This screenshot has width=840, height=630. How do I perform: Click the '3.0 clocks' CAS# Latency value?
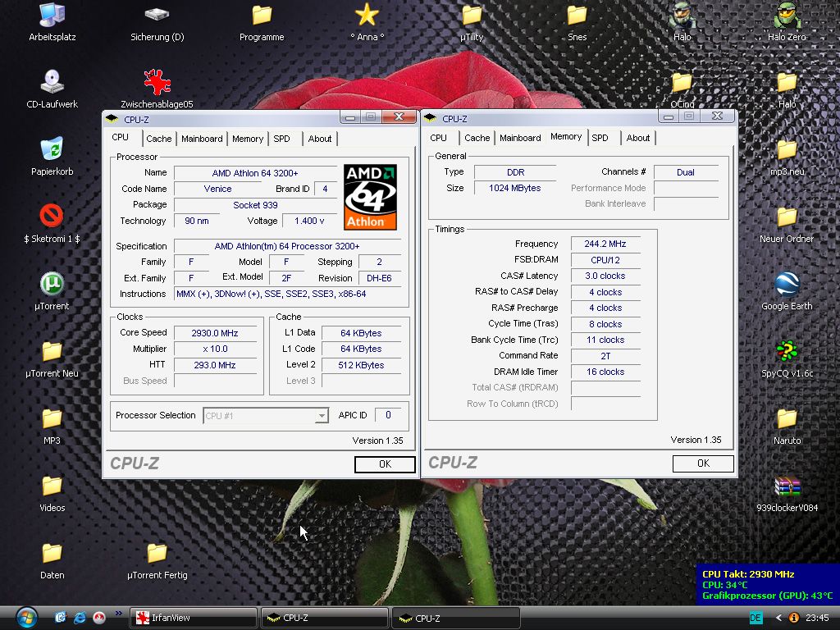point(605,276)
